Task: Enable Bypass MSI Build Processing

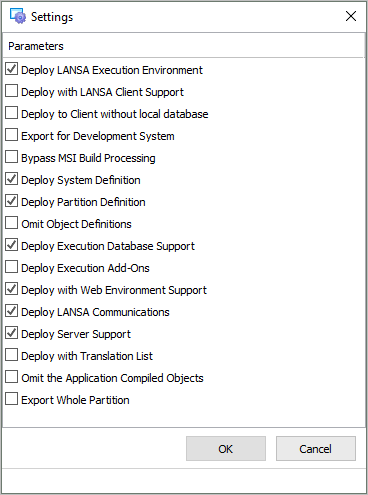Action: pyautogui.click(x=12, y=157)
